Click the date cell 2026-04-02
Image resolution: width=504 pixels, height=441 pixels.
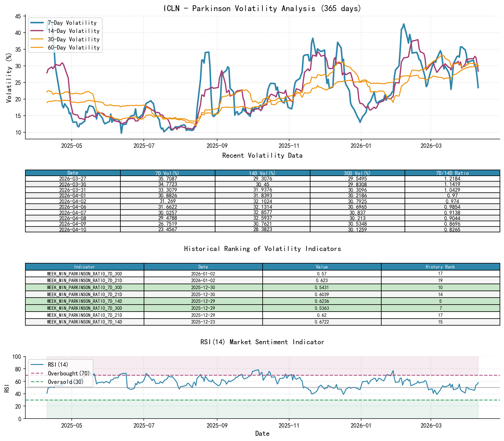tap(73, 201)
